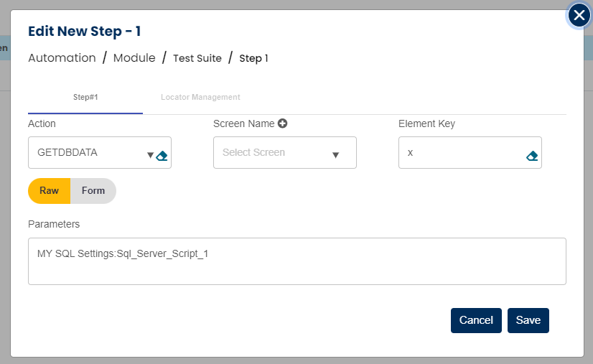Viewport: 593px width, 364px height.
Task: Open Test Suite breadcrumb link
Action: (x=197, y=58)
